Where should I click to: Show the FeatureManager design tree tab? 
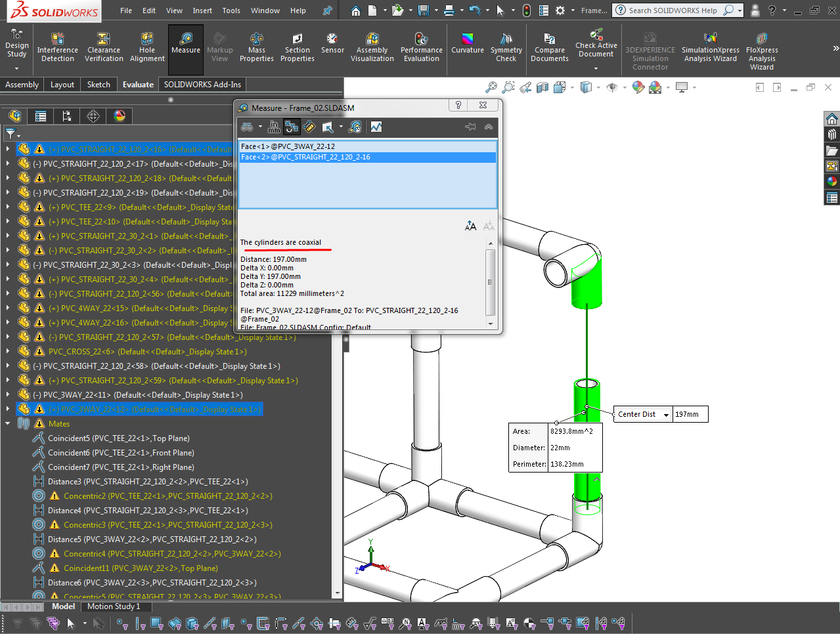[x=15, y=116]
